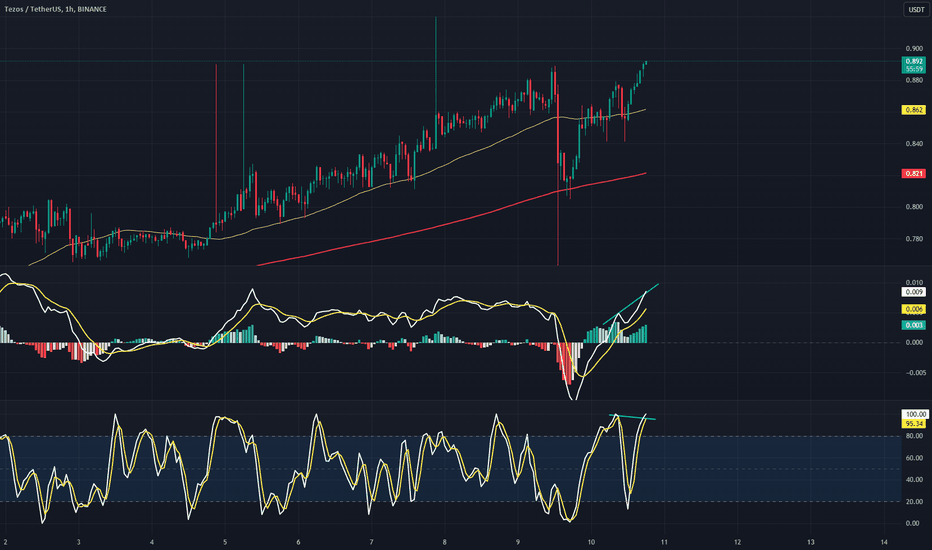Select the red 0.821 moving average label

(913, 173)
